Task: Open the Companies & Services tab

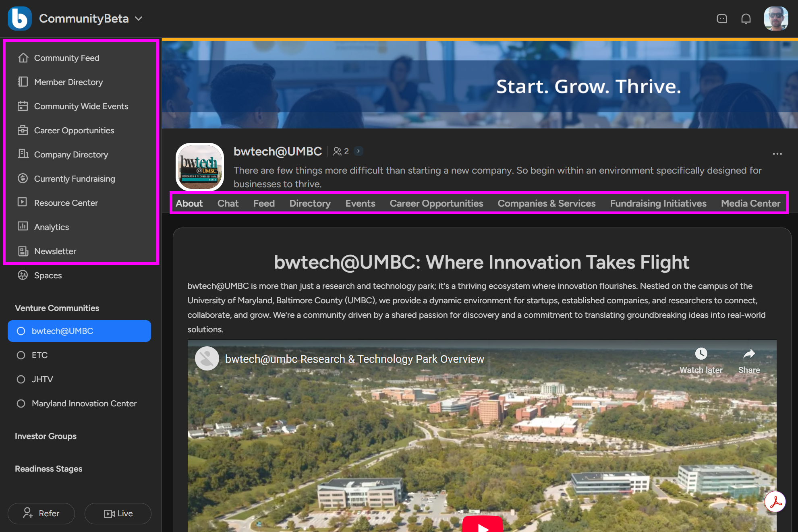Action: click(547, 203)
